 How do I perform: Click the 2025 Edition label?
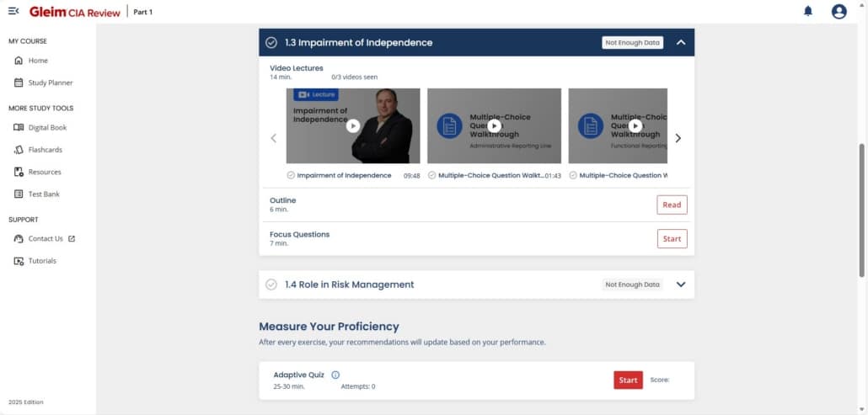click(x=25, y=402)
